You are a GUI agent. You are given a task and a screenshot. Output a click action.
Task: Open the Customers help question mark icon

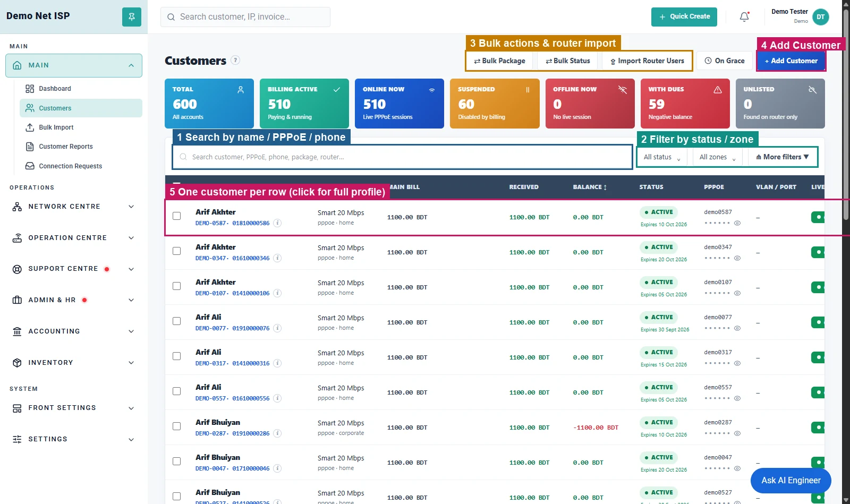pos(235,60)
